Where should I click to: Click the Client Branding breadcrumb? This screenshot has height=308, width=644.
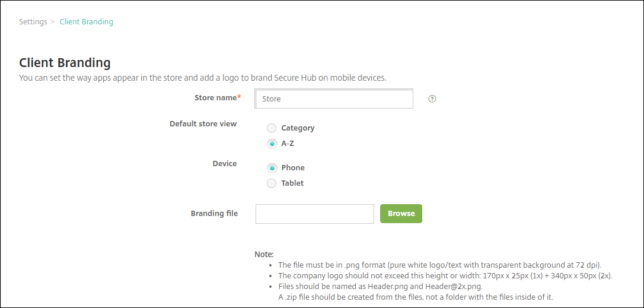[x=86, y=22]
